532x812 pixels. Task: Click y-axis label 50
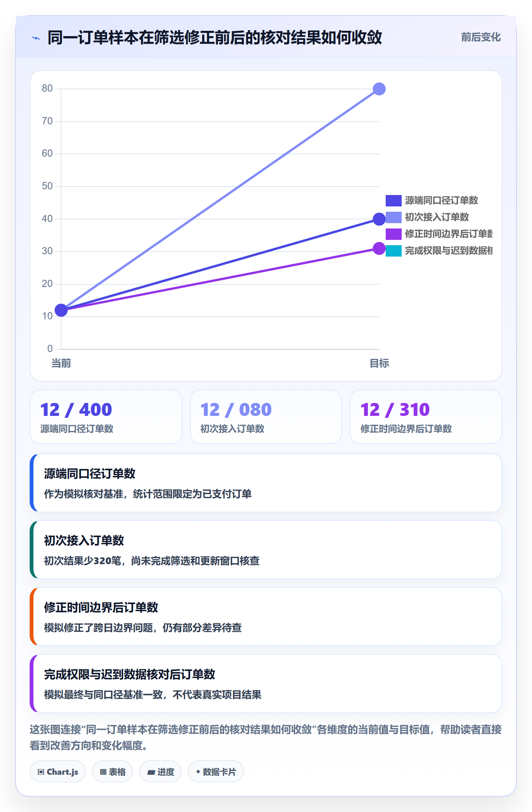coord(47,186)
